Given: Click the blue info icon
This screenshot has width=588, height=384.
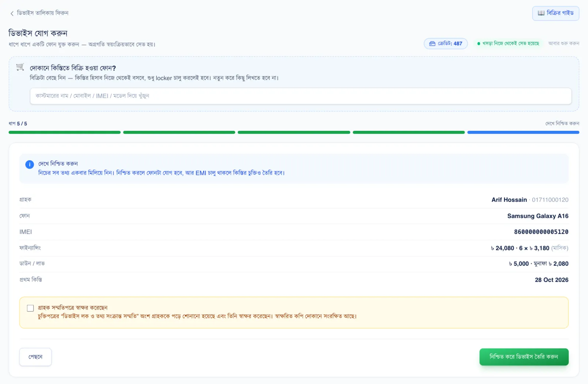Looking at the screenshot, I should tap(29, 165).
